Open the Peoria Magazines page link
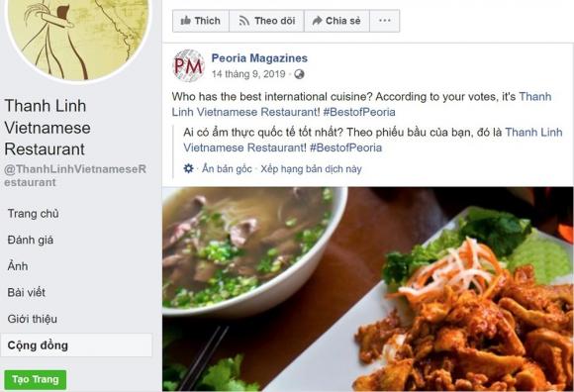This screenshot has height=392, width=574. 259,57
